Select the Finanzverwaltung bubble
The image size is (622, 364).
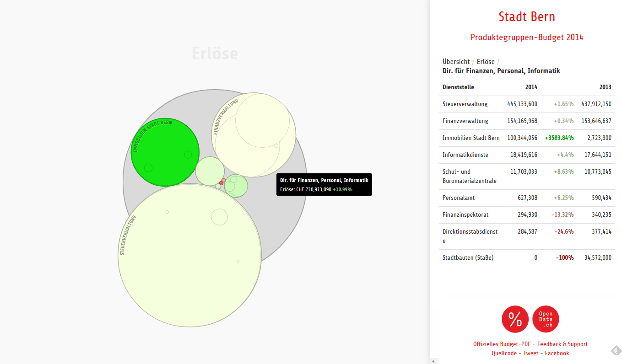[x=254, y=135]
